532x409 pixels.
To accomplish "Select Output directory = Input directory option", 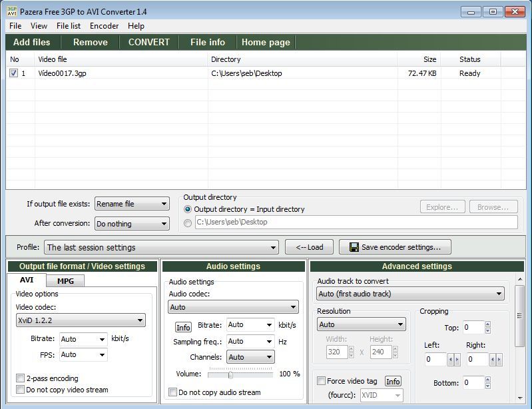I will click(x=188, y=209).
